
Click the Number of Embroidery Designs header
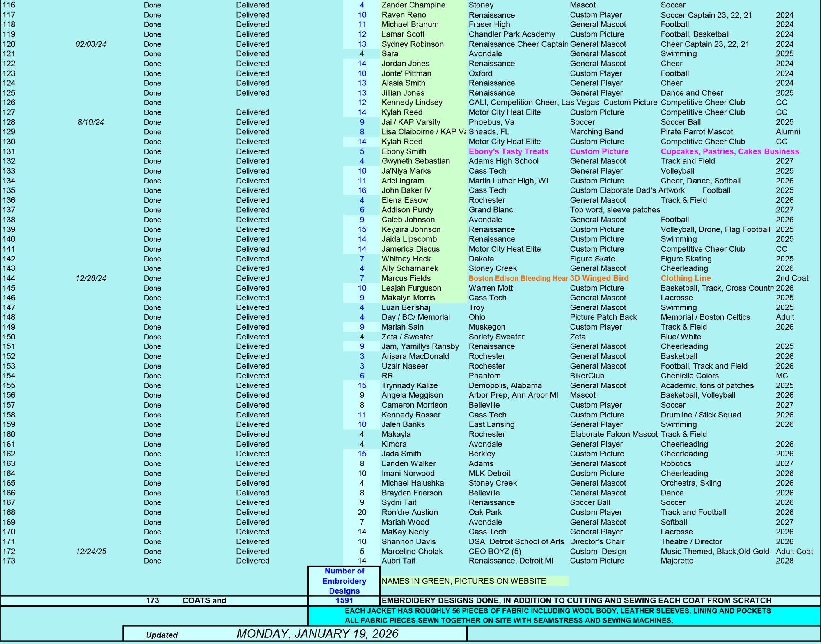(344, 581)
